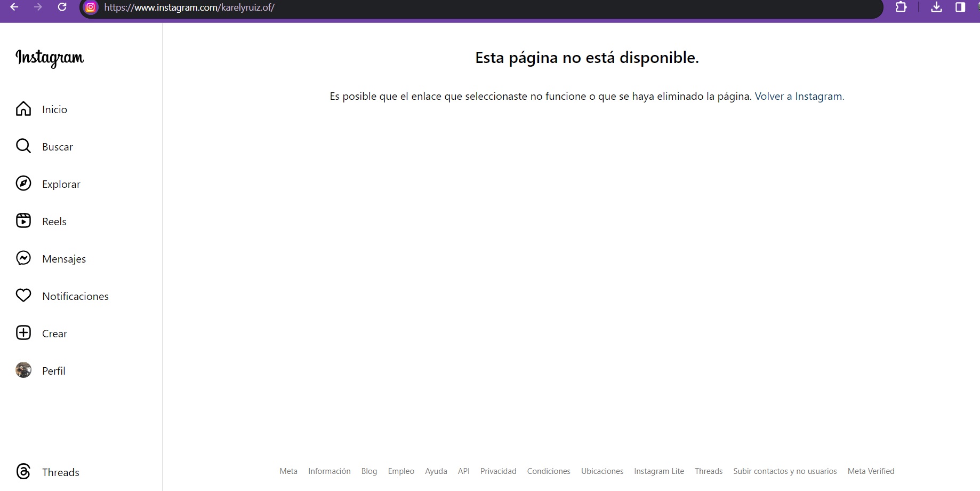Open the Información footer link
The width and height of the screenshot is (980, 491).
point(330,471)
